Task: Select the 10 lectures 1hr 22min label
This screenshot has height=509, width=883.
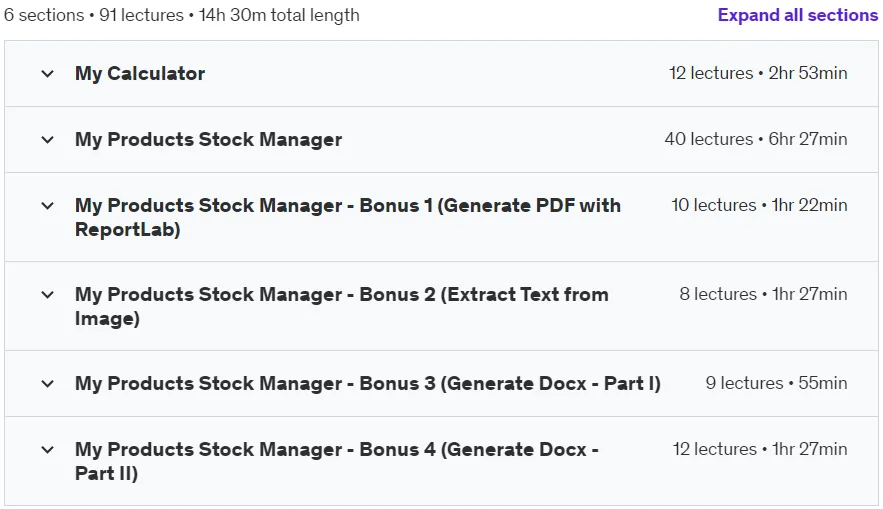Action: (759, 206)
